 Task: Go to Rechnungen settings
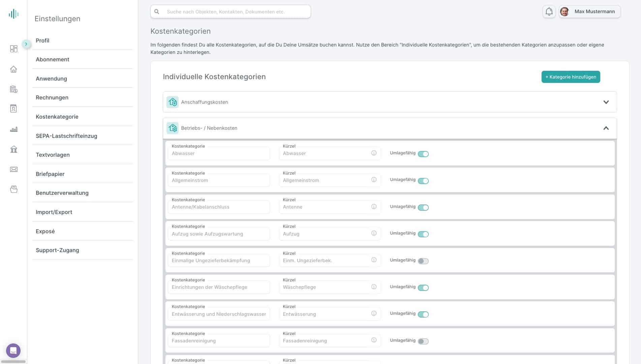(83, 97)
